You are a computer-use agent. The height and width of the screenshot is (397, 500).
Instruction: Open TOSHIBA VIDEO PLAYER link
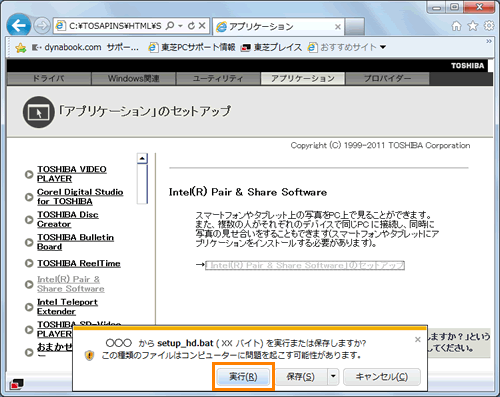[72, 174]
